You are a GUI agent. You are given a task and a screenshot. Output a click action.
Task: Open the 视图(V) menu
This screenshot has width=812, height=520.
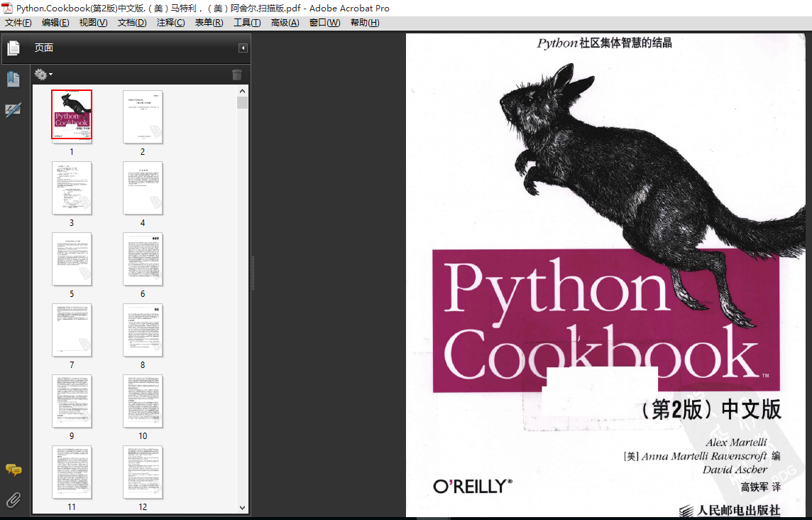pyautogui.click(x=93, y=22)
